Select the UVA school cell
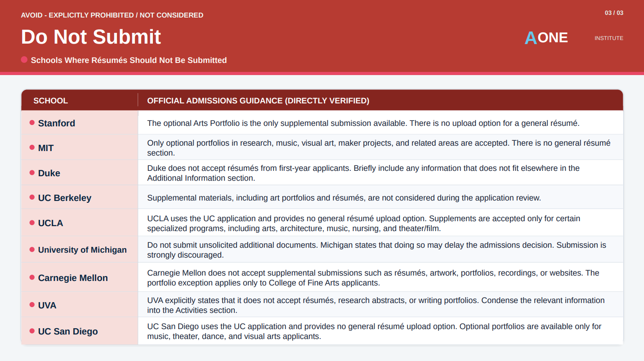Viewport: 644px width, 361px height. [80, 305]
